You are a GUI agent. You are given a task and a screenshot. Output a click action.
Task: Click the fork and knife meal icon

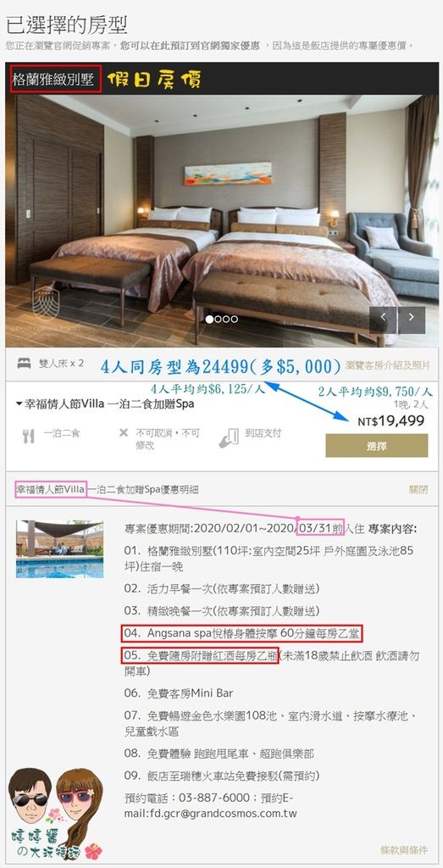[28, 437]
